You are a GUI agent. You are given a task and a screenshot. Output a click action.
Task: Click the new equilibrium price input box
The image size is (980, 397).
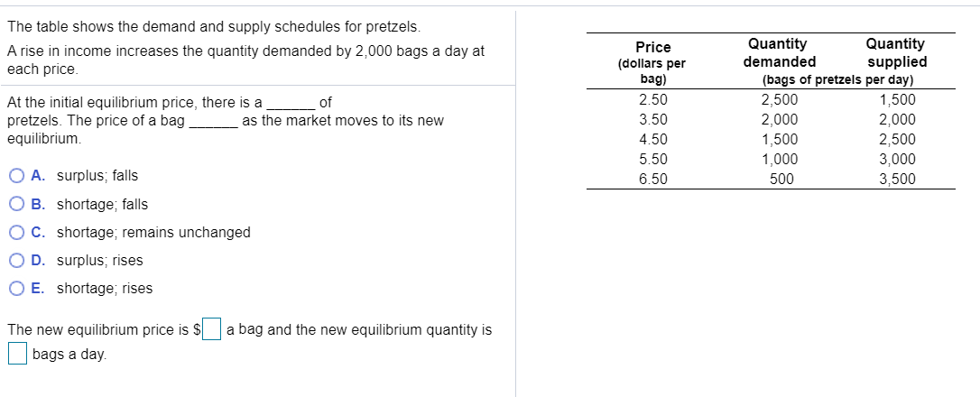click(212, 328)
